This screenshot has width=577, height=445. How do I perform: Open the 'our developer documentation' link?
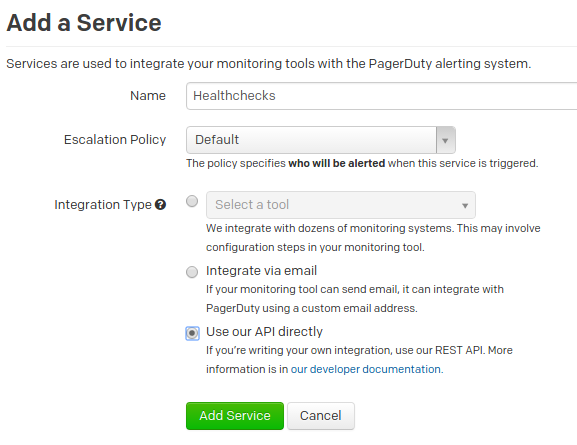coord(367,369)
